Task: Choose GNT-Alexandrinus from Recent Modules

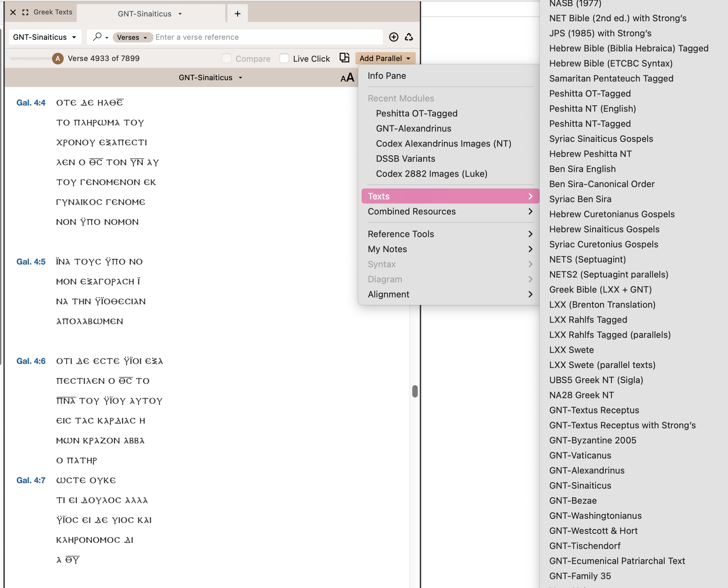Action: (414, 128)
